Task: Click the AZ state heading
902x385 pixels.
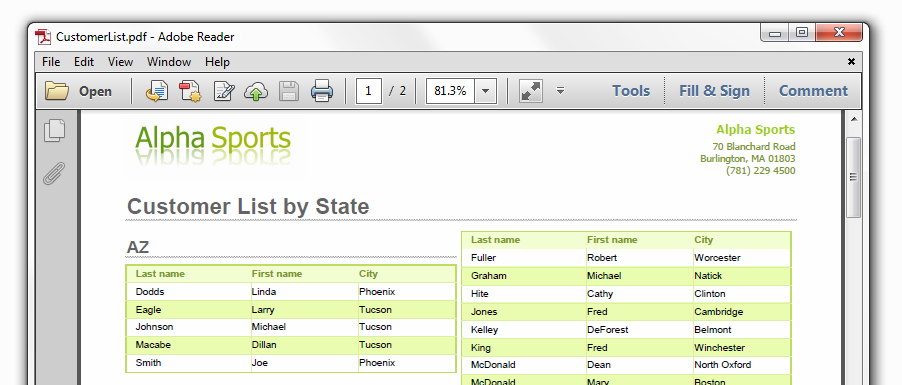Action: click(x=138, y=247)
